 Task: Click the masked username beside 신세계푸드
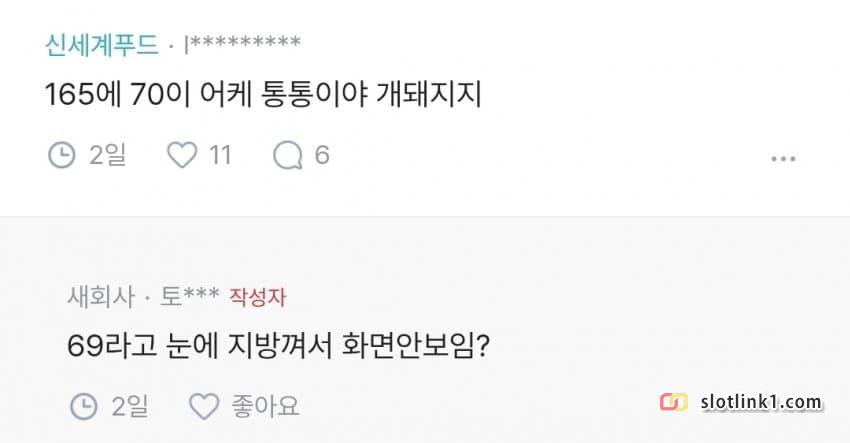tap(243, 45)
